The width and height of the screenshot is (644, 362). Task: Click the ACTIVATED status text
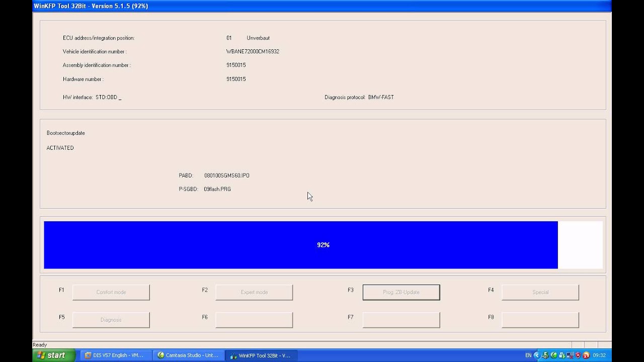[x=60, y=148]
